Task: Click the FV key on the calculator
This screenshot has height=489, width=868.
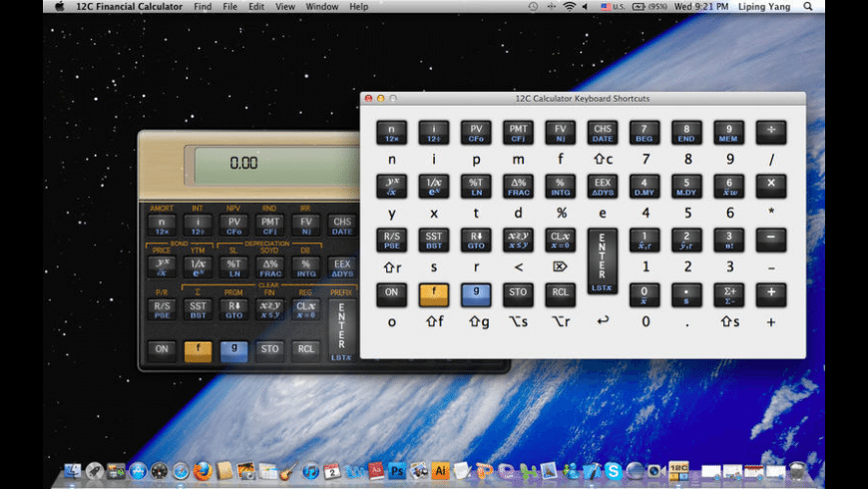Action: (305, 226)
